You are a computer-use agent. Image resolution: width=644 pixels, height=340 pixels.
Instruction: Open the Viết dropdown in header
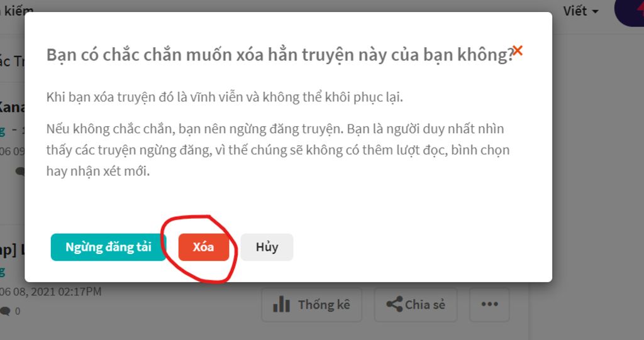pyautogui.click(x=580, y=11)
